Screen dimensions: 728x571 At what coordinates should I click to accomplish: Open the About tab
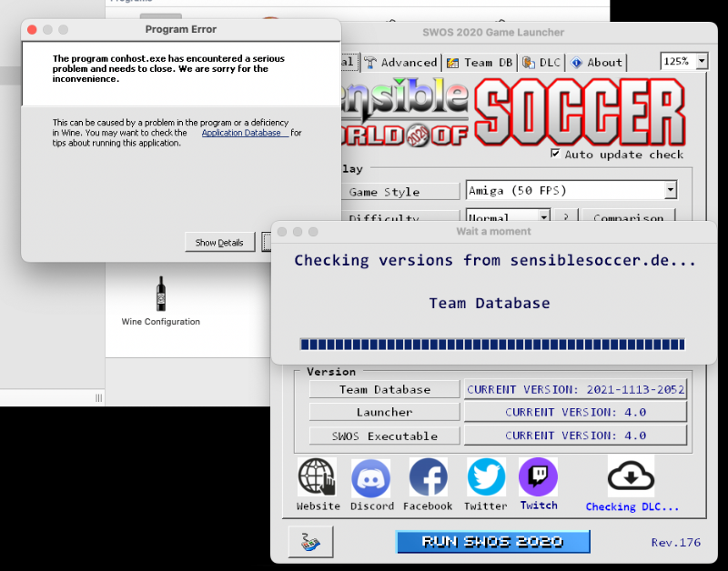597,63
